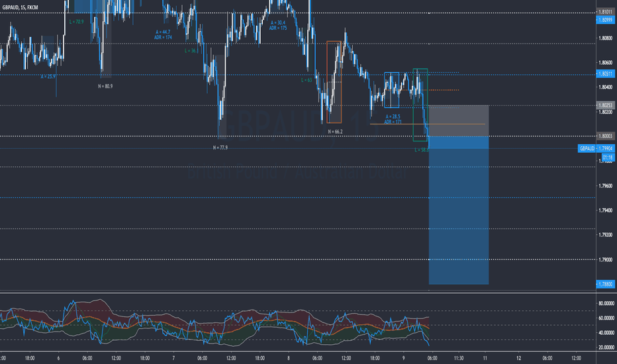617x364 pixels.
Task: Click date 9 on the time axis
Action: 403,358
